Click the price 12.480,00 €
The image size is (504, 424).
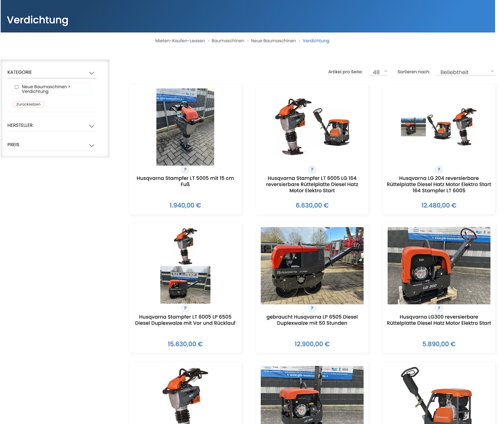(439, 205)
